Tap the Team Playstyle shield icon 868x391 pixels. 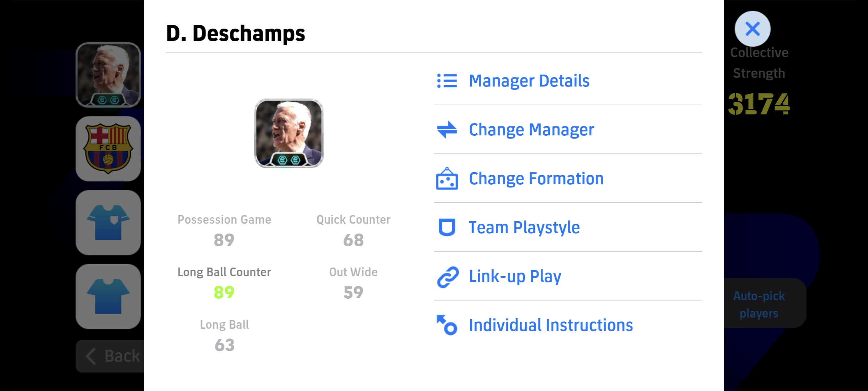[x=447, y=227]
